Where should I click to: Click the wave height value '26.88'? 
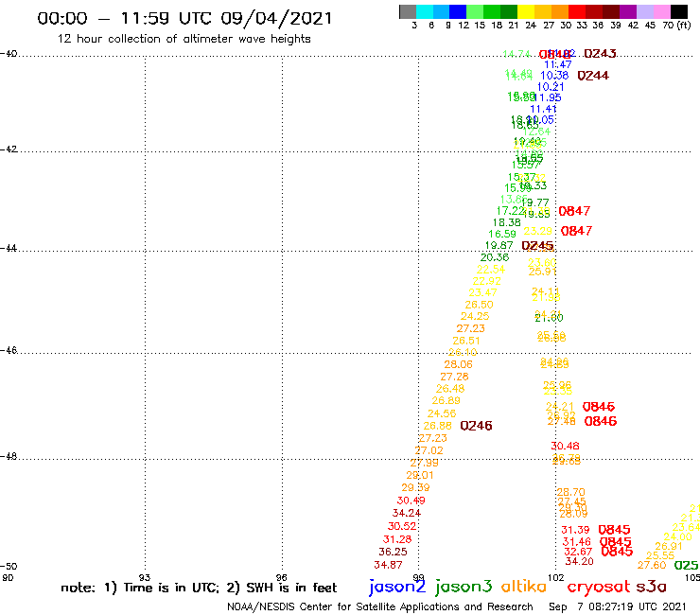[x=438, y=426]
